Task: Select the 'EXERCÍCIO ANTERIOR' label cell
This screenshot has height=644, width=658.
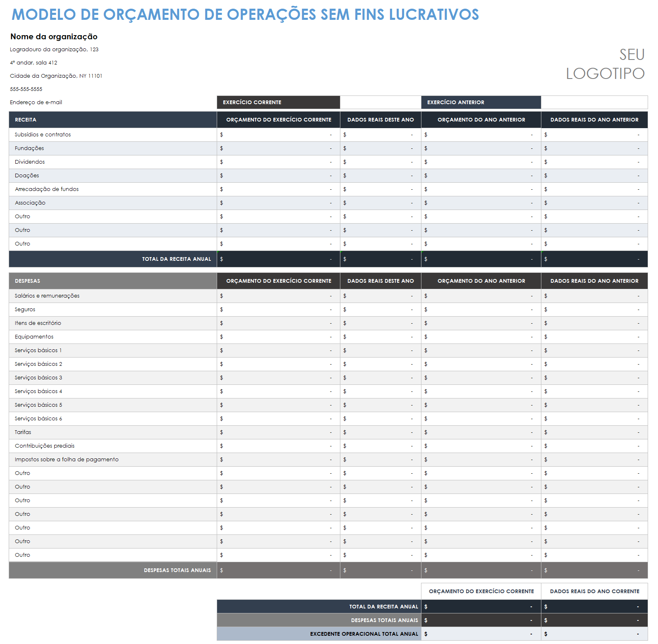Action: [x=481, y=102]
